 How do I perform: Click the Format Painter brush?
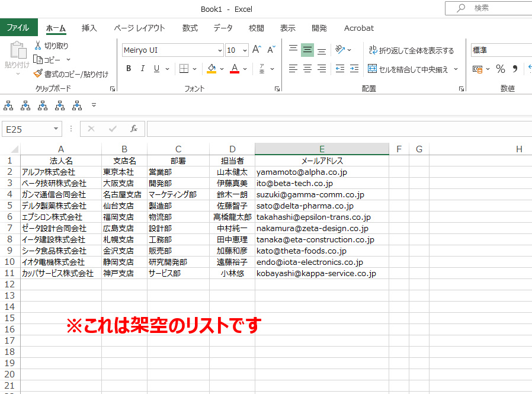pos(38,73)
